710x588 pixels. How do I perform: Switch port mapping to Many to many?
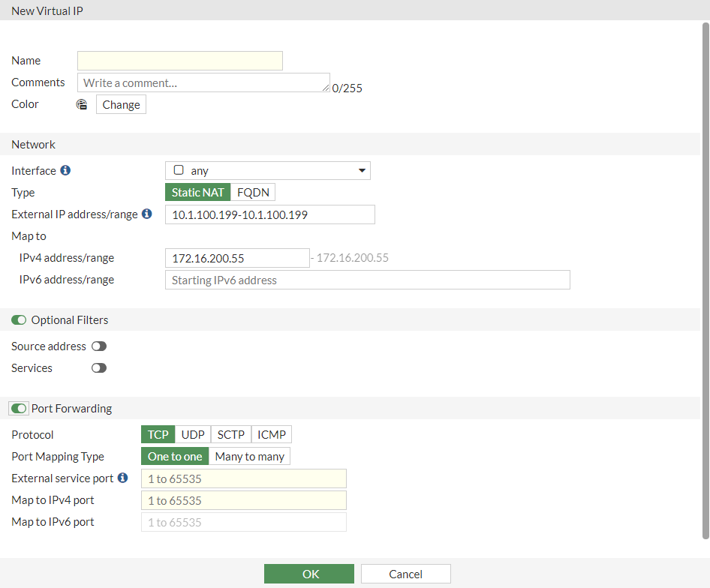point(249,457)
